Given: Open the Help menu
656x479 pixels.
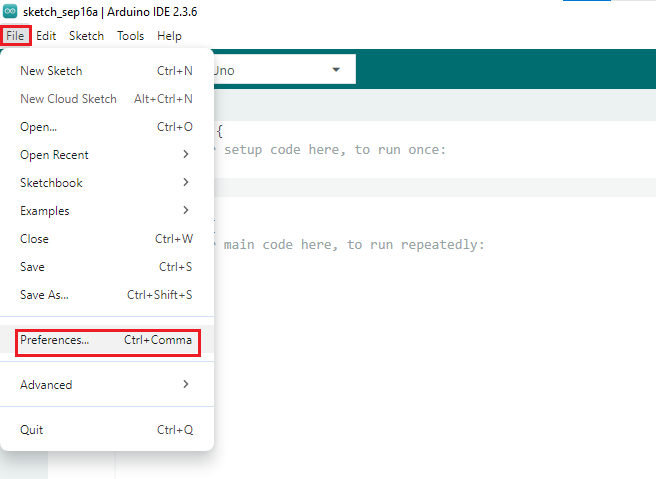Looking at the screenshot, I should 169,36.
